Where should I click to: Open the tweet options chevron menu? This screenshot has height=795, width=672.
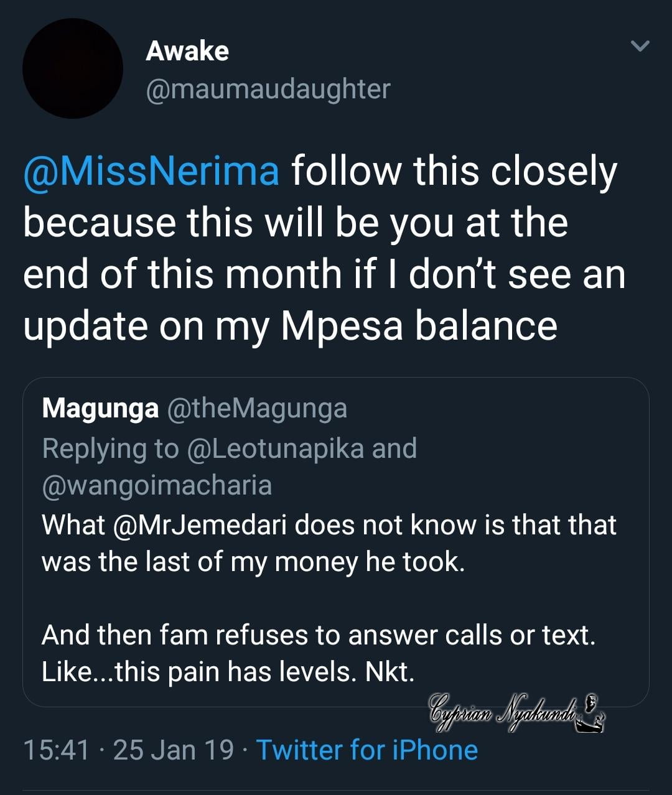[640, 47]
